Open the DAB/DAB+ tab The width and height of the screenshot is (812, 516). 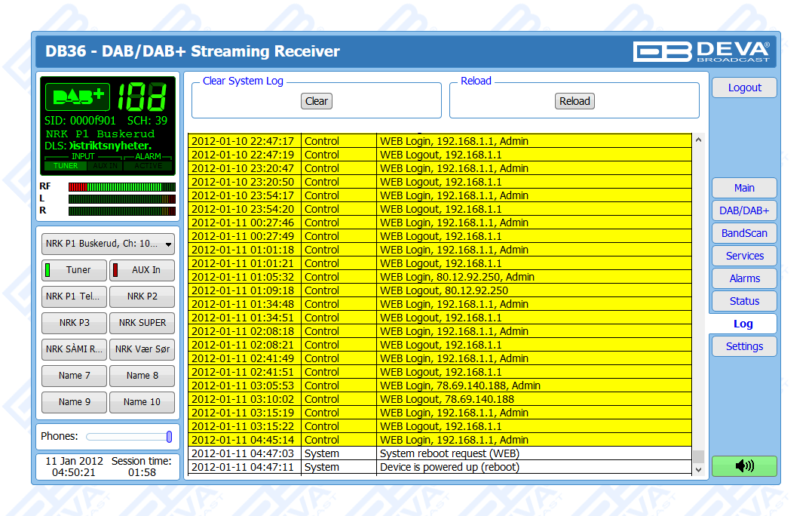[744, 210]
